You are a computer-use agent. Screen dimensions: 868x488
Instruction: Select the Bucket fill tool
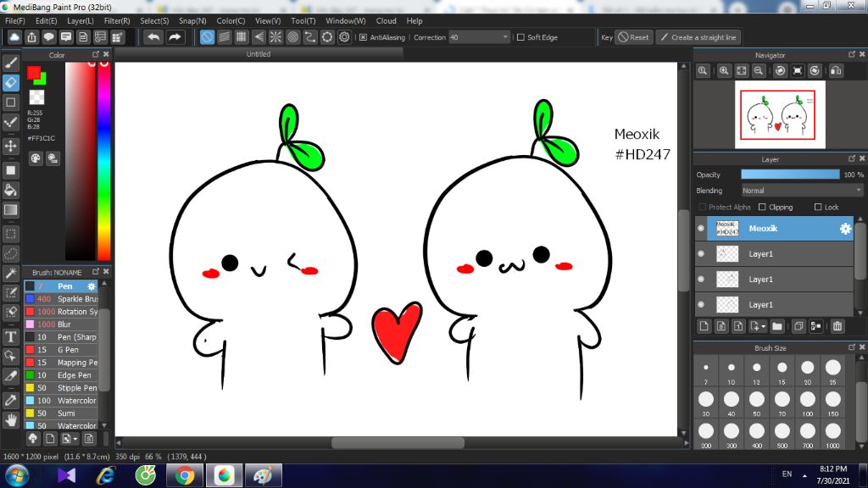[x=10, y=190]
